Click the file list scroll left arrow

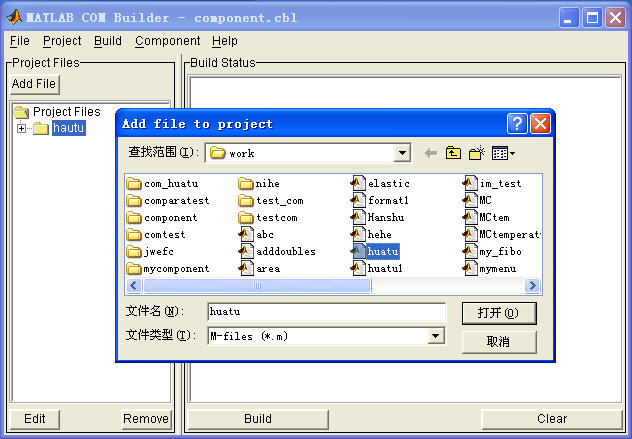(x=134, y=285)
